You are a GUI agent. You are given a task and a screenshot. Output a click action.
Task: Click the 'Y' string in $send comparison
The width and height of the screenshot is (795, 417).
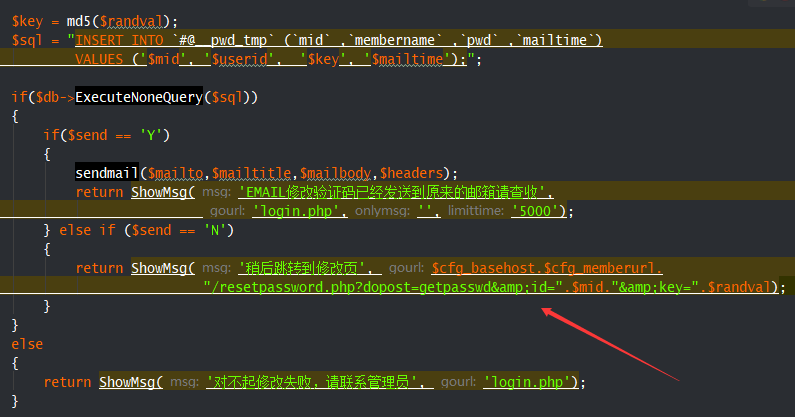click(x=151, y=135)
